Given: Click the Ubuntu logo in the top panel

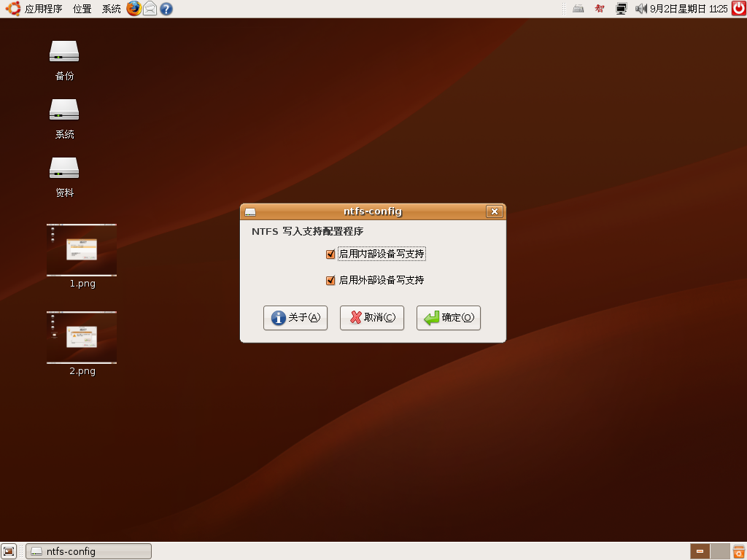Looking at the screenshot, I should (13, 9).
